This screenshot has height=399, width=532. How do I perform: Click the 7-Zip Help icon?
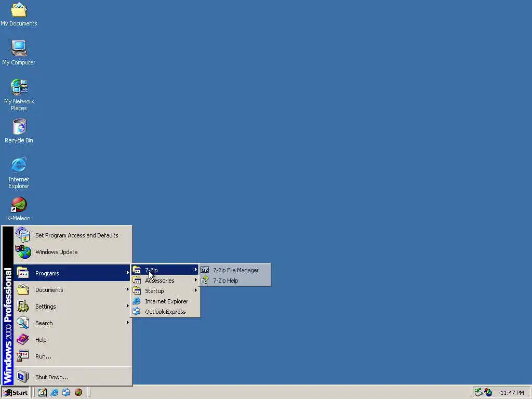point(205,281)
